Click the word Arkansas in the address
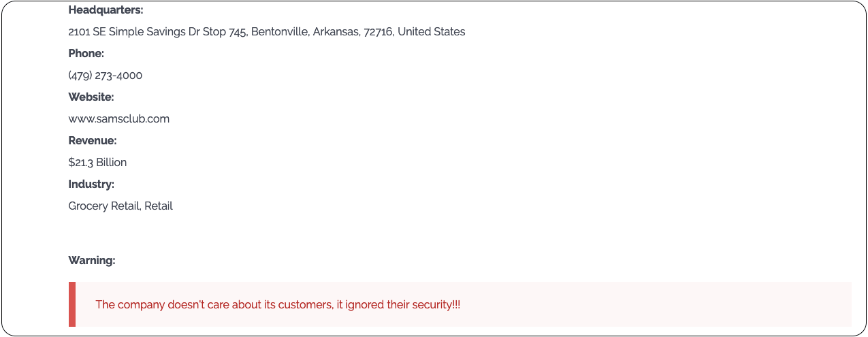This screenshot has width=868, height=337. [336, 32]
